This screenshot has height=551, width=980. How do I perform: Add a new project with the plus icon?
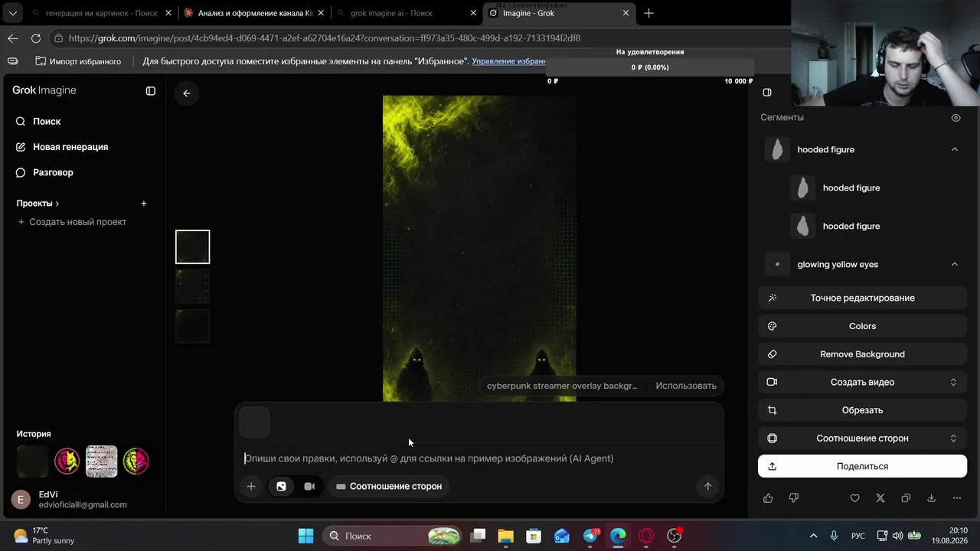pos(143,204)
